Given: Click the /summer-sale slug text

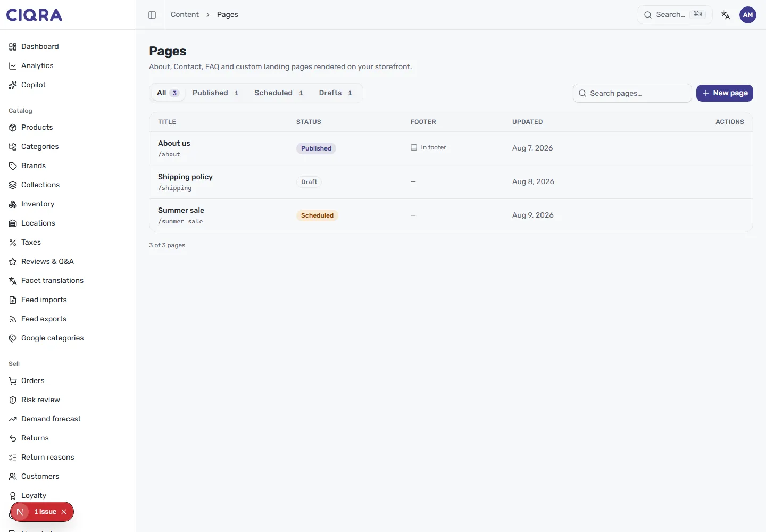Looking at the screenshot, I should tap(180, 221).
